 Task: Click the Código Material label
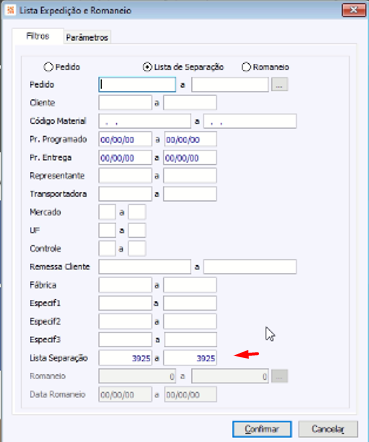(x=58, y=121)
